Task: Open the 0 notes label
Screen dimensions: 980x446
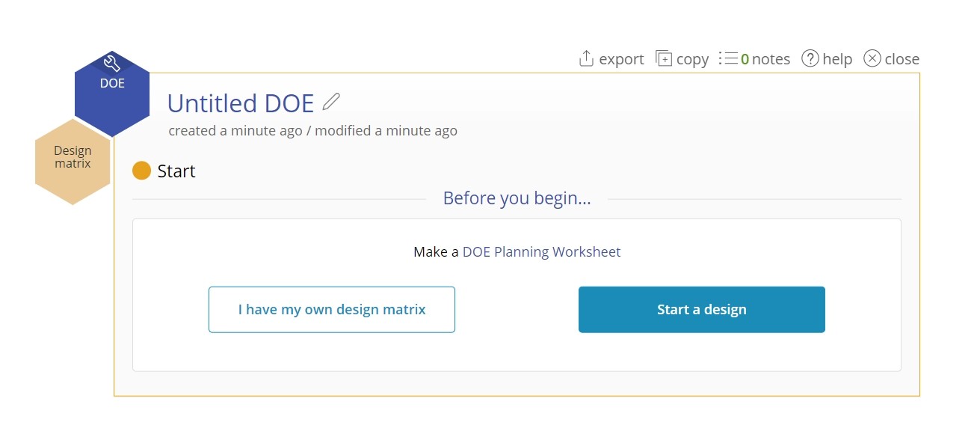Action: click(x=765, y=59)
